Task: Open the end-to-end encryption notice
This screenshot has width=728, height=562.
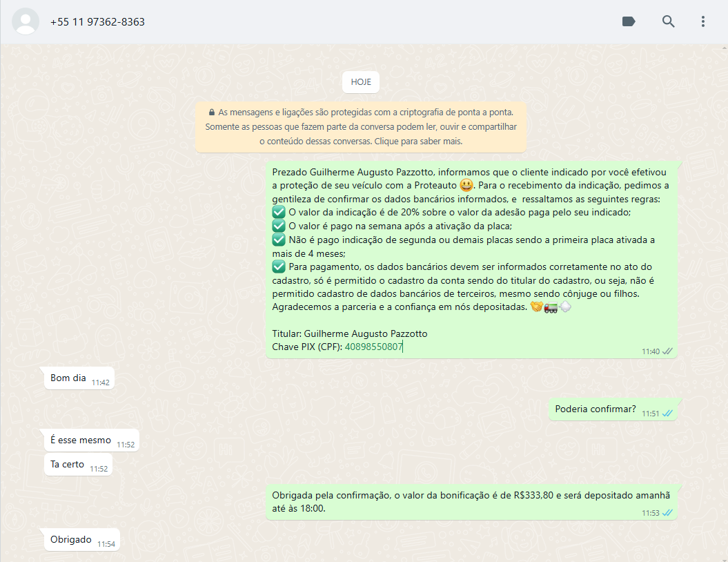Action: (x=361, y=126)
